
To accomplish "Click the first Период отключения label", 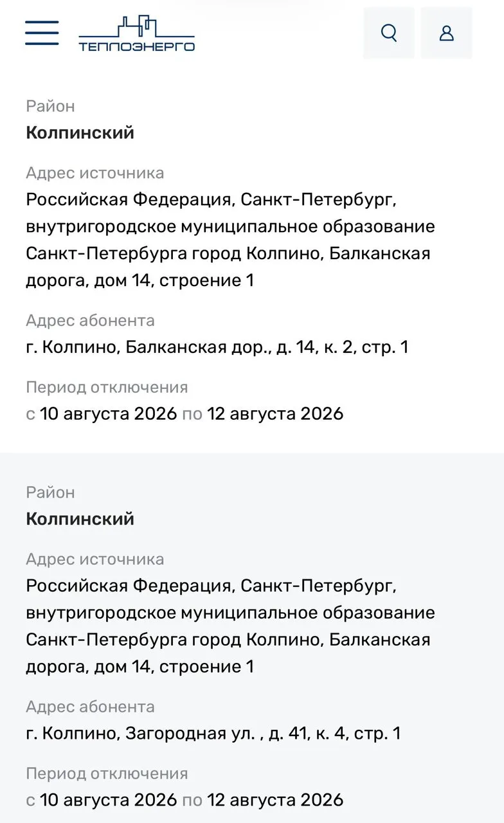I will tap(107, 387).
